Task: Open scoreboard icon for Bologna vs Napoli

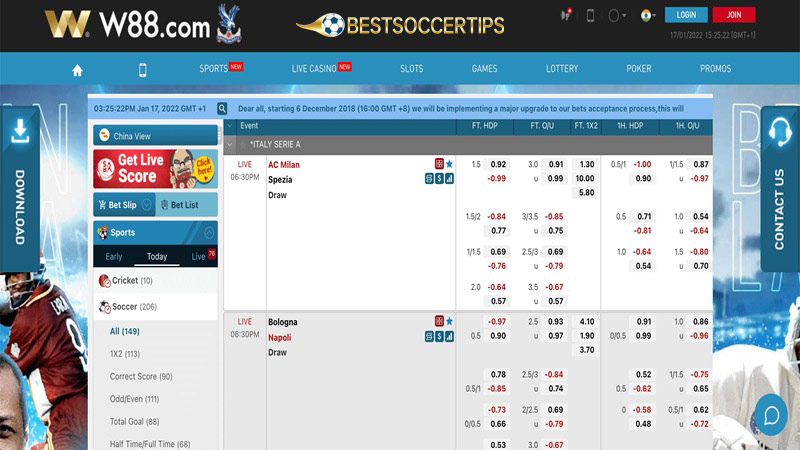Action: [x=429, y=336]
